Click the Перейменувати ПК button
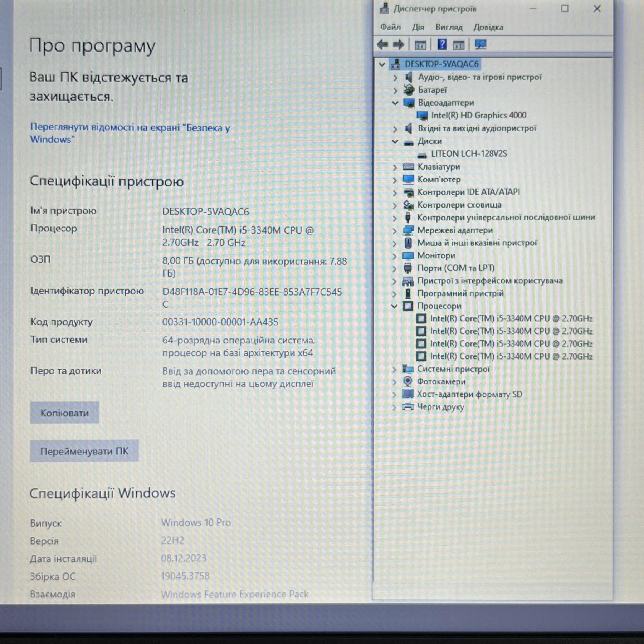This screenshot has width=644, height=644. 84,451
